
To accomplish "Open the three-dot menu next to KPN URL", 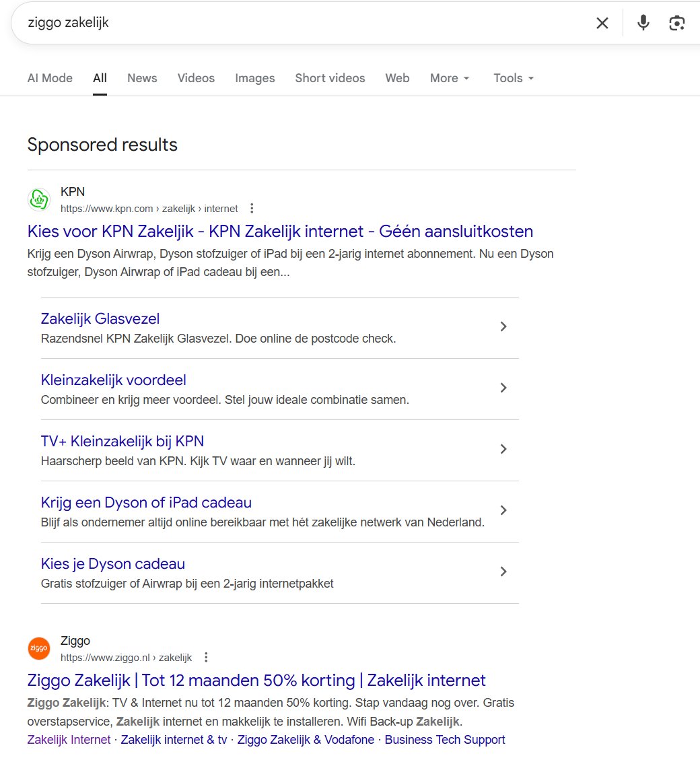I will [252, 209].
